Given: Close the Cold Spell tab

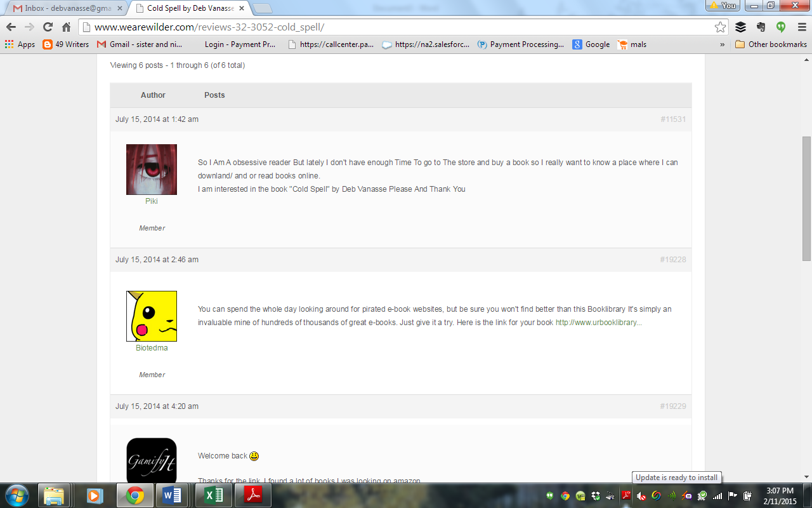Looking at the screenshot, I should point(242,8).
